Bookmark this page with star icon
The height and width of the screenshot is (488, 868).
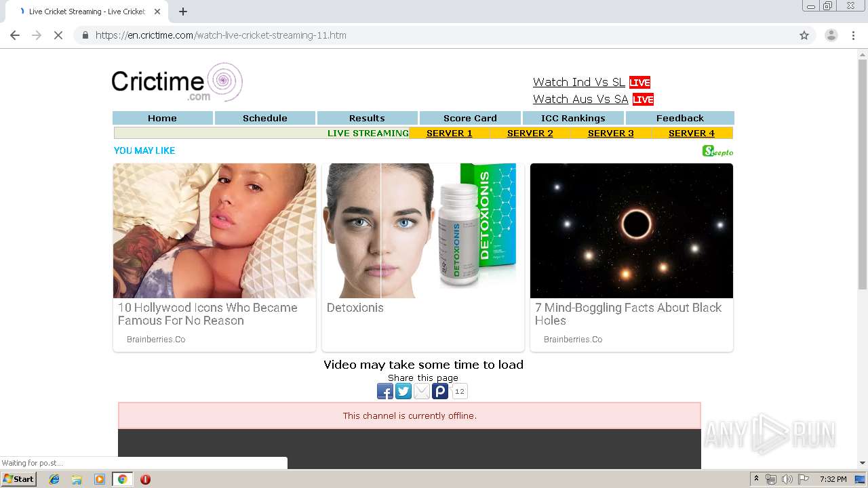coord(804,35)
